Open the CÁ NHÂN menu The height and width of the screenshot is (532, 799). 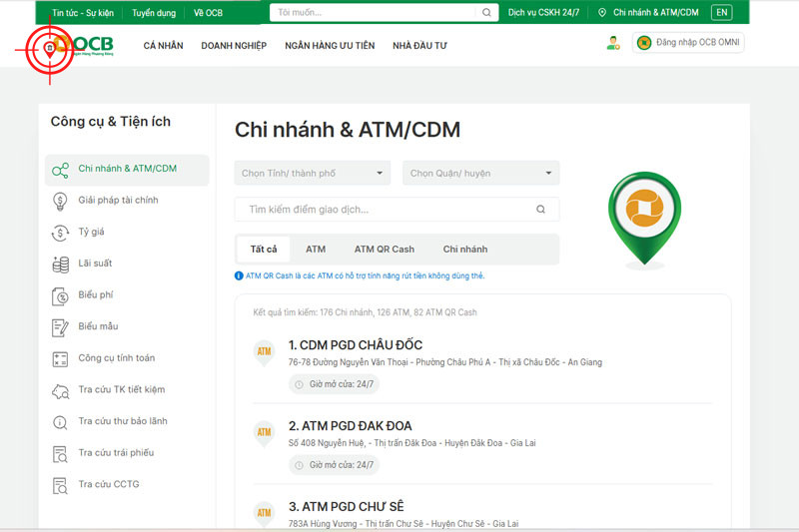[163, 46]
